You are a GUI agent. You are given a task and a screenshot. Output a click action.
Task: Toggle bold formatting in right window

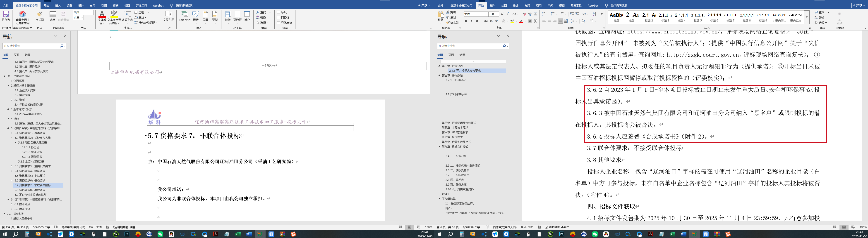click(466, 21)
